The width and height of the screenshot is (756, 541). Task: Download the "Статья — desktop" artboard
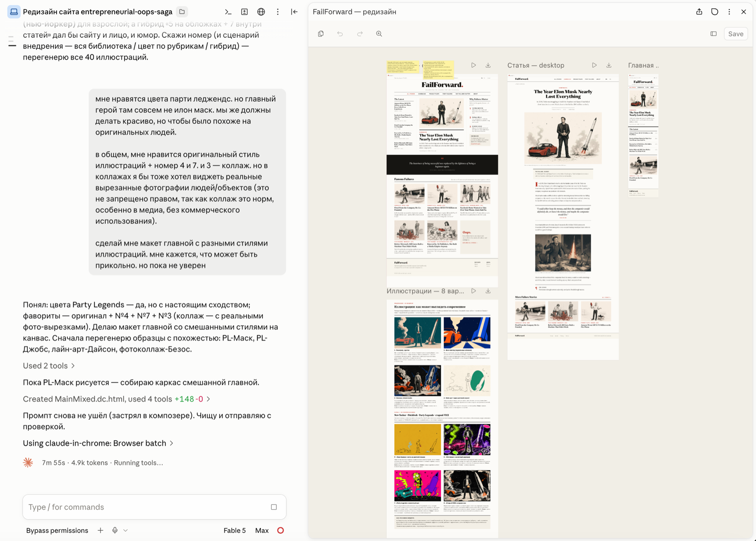point(609,65)
